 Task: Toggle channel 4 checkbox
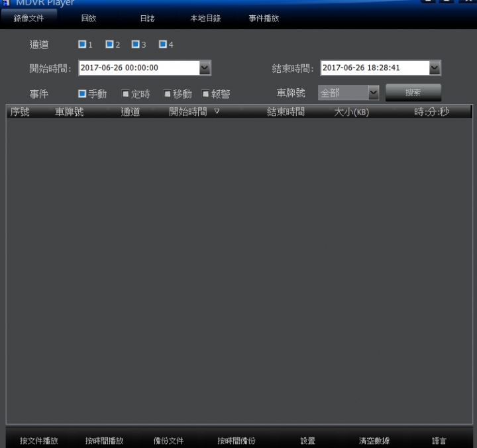pyautogui.click(x=163, y=44)
